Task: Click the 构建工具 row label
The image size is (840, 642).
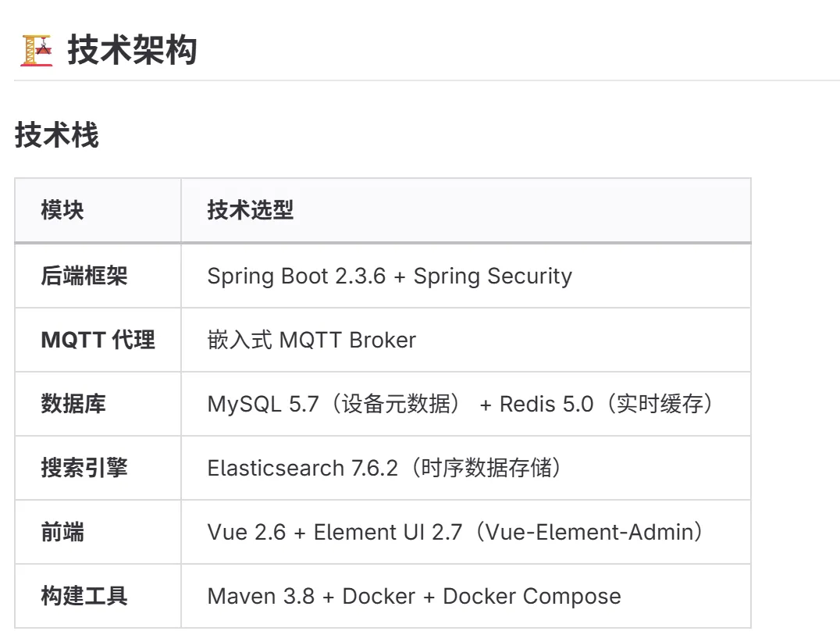Action: (84, 596)
